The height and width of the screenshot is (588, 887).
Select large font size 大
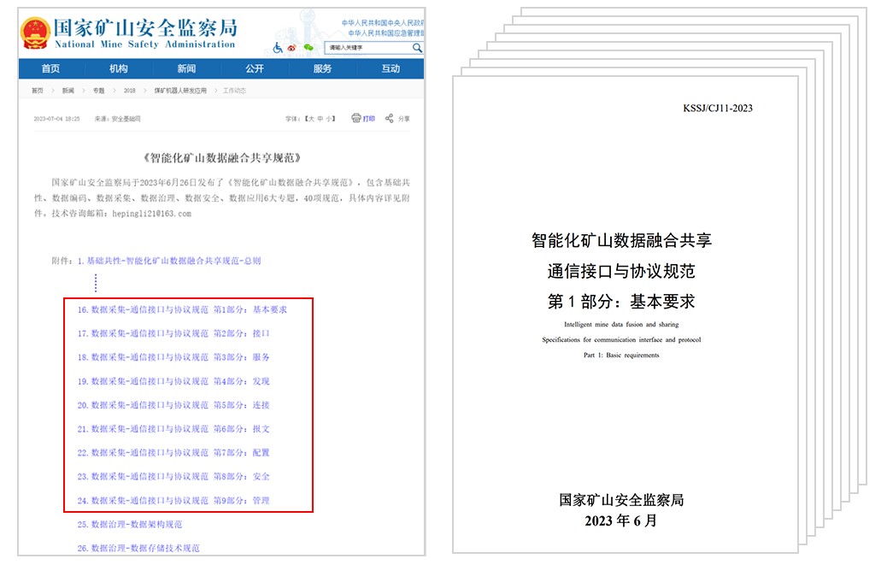[x=311, y=119]
